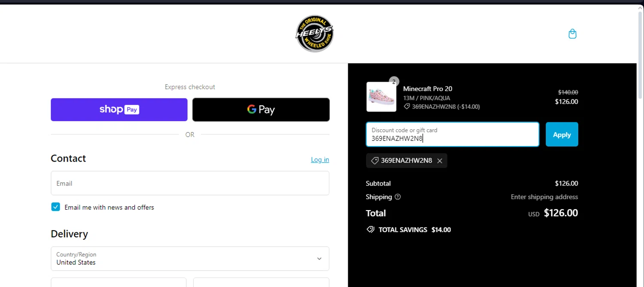The image size is (644, 287).
Task: Click the Enter shipping address text
Action: [544, 197]
